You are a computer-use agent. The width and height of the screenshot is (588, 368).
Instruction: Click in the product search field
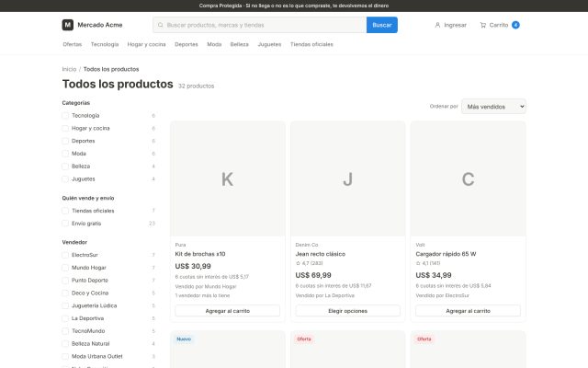click(259, 25)
